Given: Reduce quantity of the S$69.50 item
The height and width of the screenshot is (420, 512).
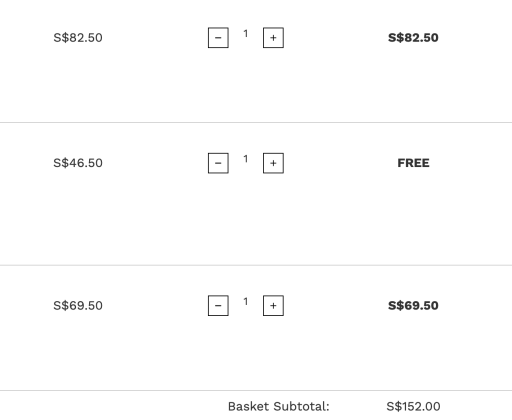Looking at the screenshot, I should (218, 306).
